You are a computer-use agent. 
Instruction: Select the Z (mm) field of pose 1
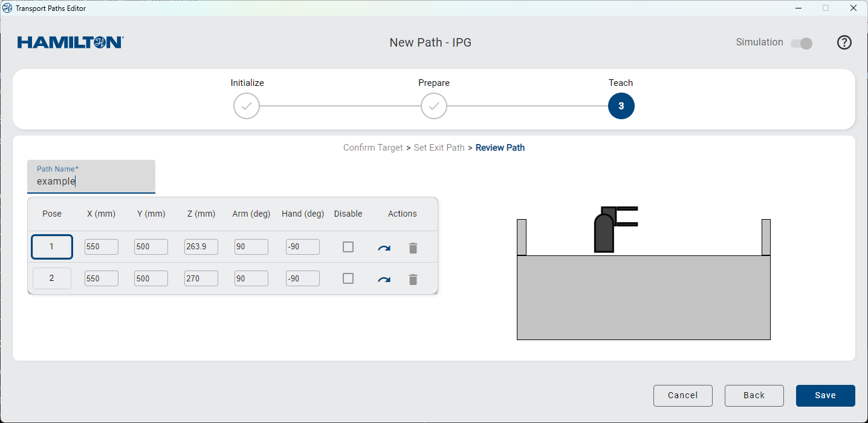[x=201, y=247]
